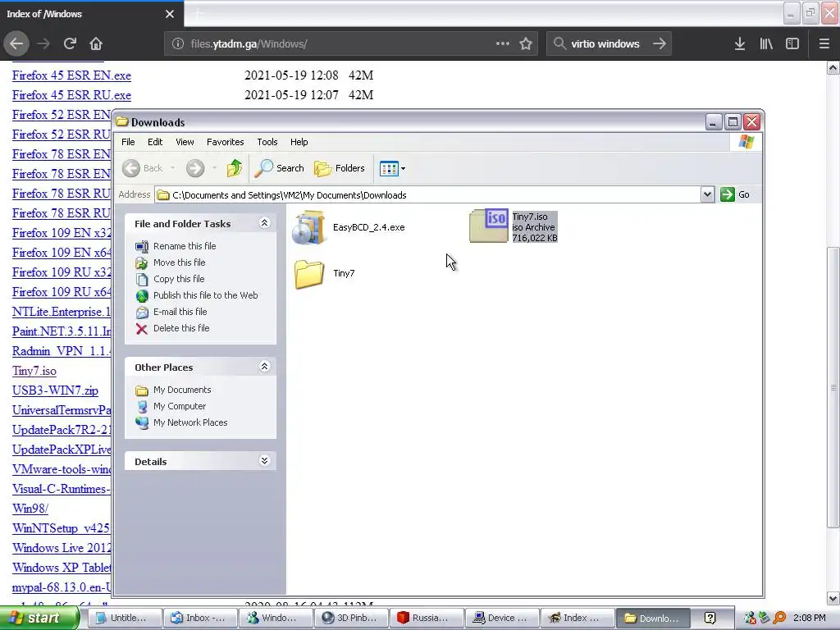This screenshot has width=840, height=630.
Task: Open the Firefox home page
Action: click(x=96, y=44)
